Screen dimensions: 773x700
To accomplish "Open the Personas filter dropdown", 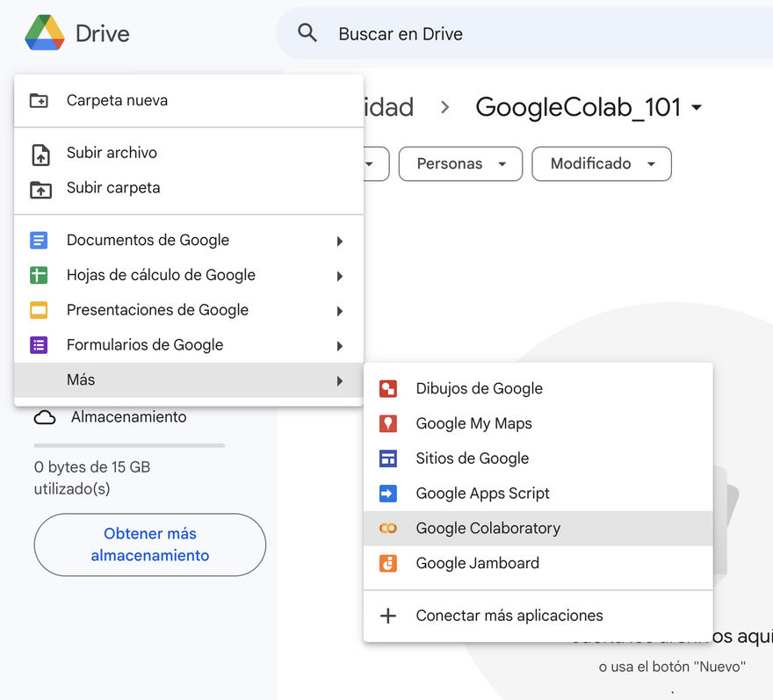I will click(x=460, y=163).
